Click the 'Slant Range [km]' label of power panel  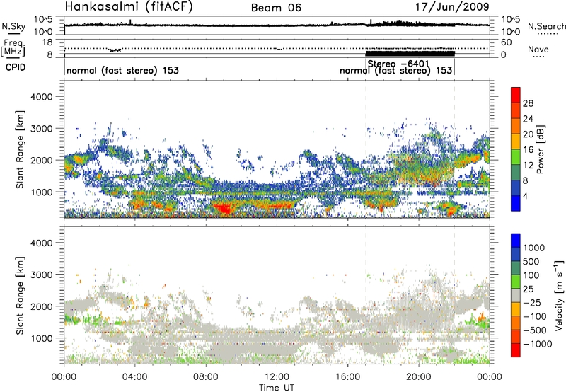point(20,149)
